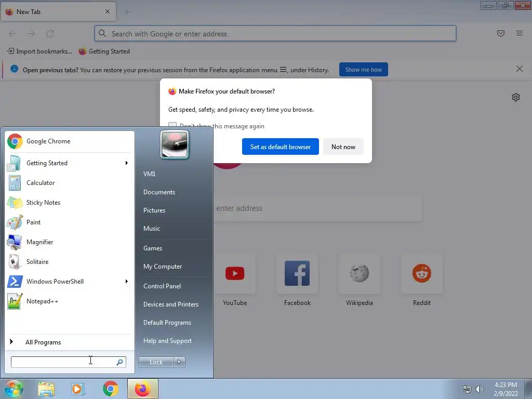532x399 pixels.
Task: Expand Getting Started submenu arrow
Action: [127, 163]
